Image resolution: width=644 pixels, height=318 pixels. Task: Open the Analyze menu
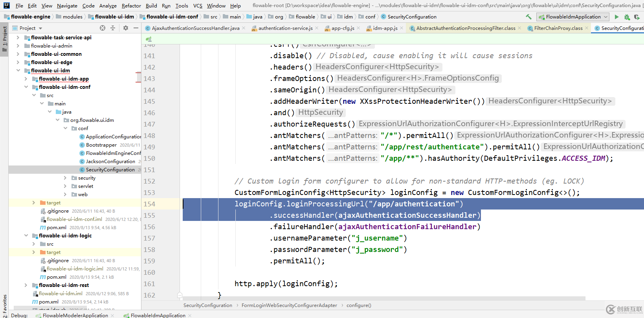[x=108, y=6]
